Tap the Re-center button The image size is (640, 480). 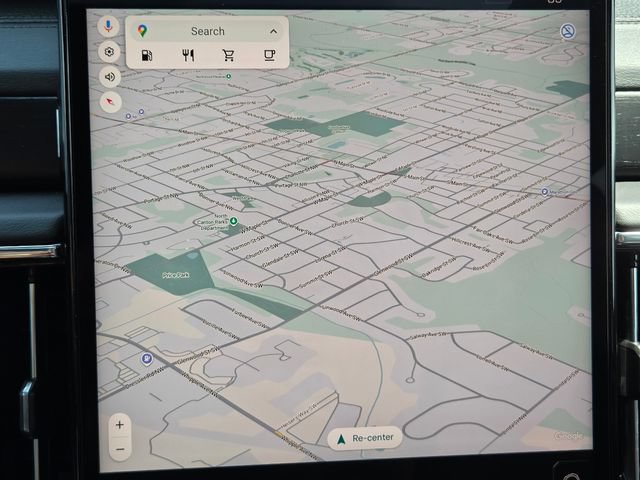click(364, 438)
